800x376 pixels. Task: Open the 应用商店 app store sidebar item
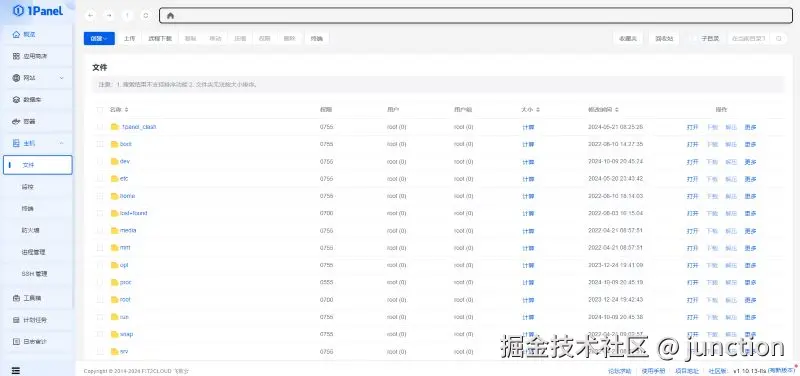coord(38,56)
